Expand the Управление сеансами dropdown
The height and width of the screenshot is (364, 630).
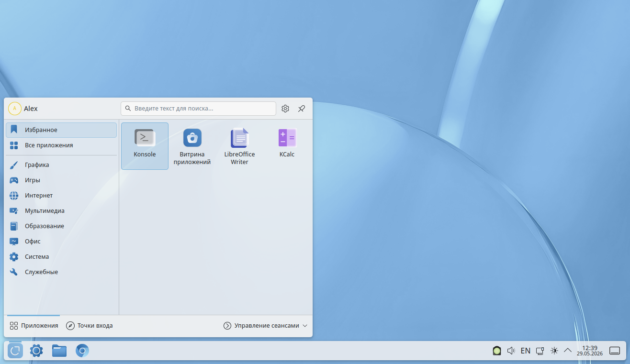[x=265, y=326]
